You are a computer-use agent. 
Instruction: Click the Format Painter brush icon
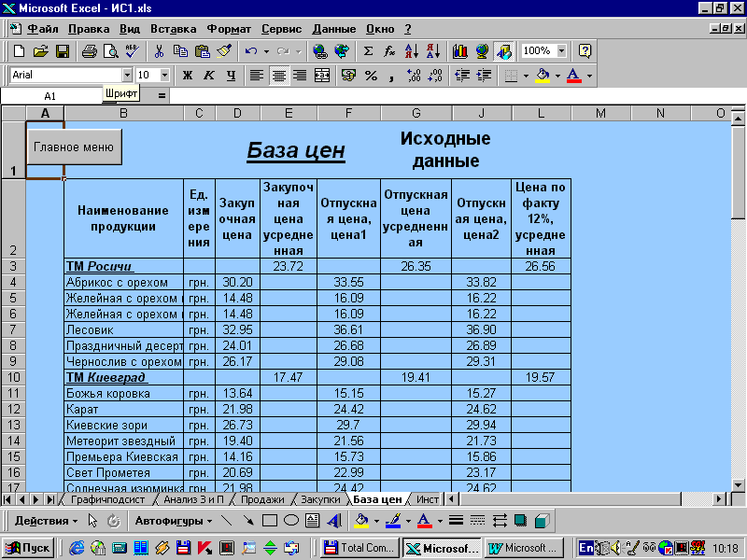click(x=223, y=51)
